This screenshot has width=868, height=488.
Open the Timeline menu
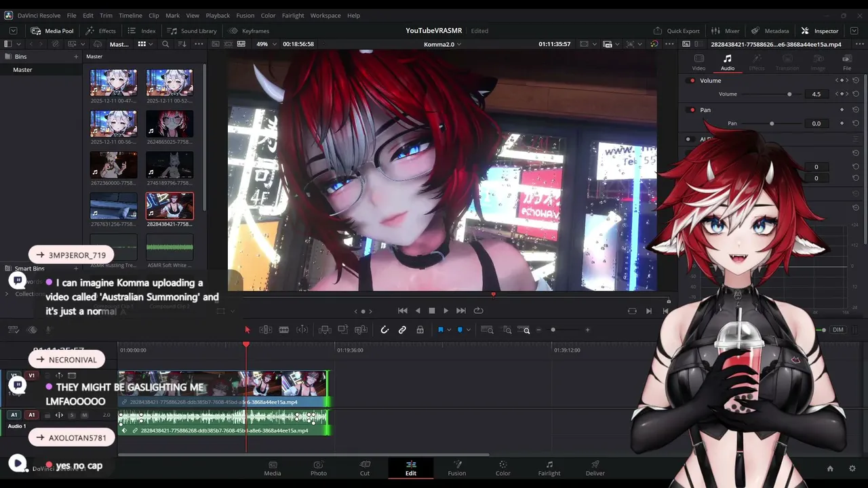[x=130, y=16]
